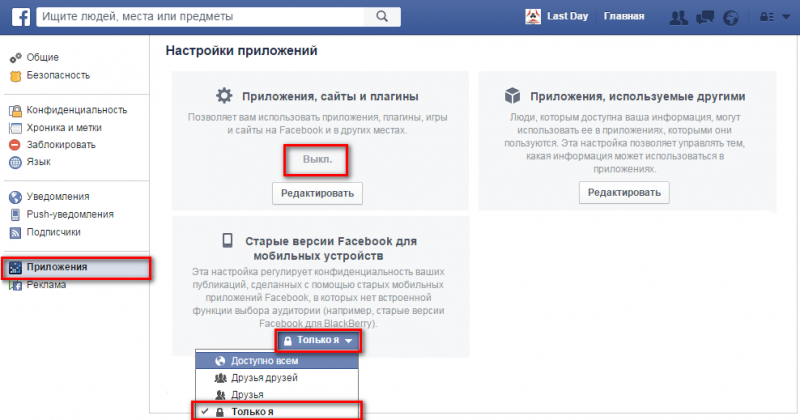The image size is (800, 420).
Task: Click the Выкл. status text
Action: (317, 159)
